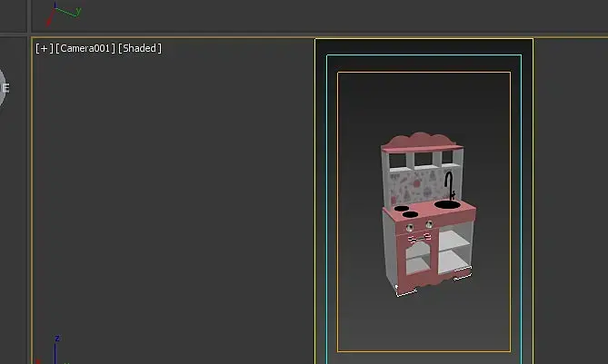This screenshot has height=364, width=608.
Task: Open the Shaded viewport shading menu
Action: pos(140,48)
